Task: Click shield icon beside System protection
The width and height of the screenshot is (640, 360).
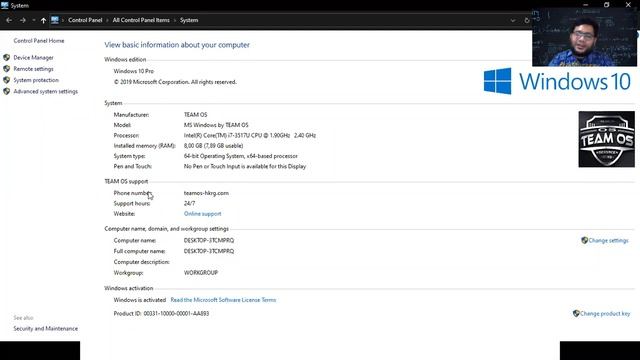Action: tap(7, 80)
